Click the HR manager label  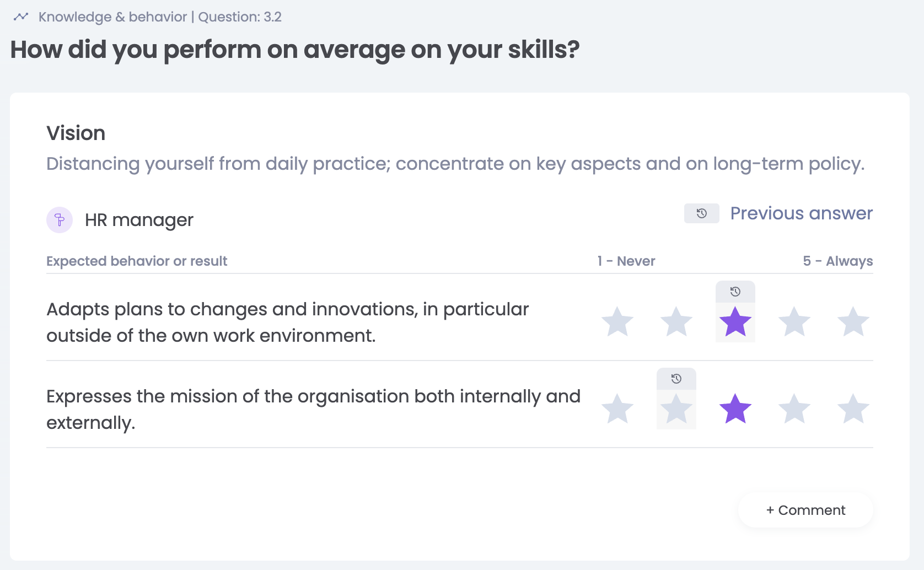pos(139,220)
